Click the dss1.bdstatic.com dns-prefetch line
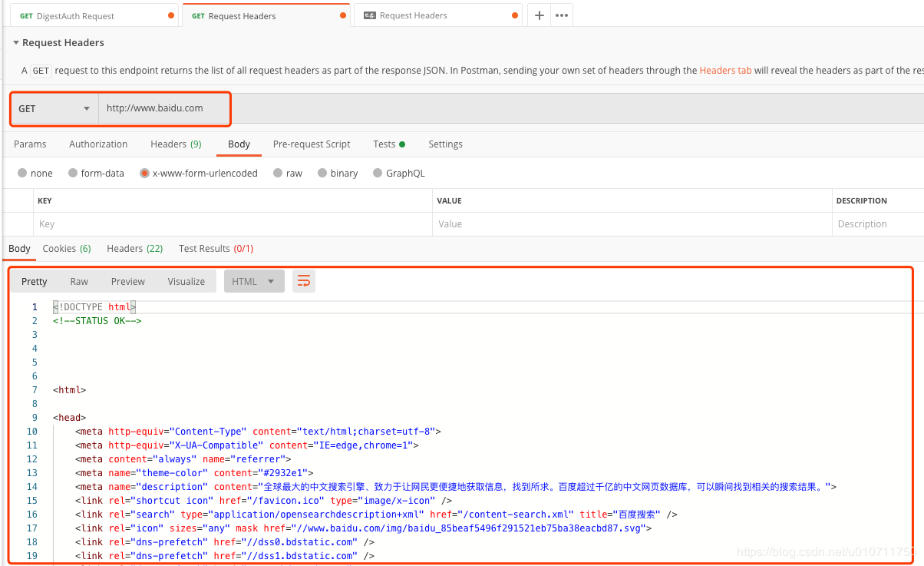924x566 pixels. coord(225,556)
